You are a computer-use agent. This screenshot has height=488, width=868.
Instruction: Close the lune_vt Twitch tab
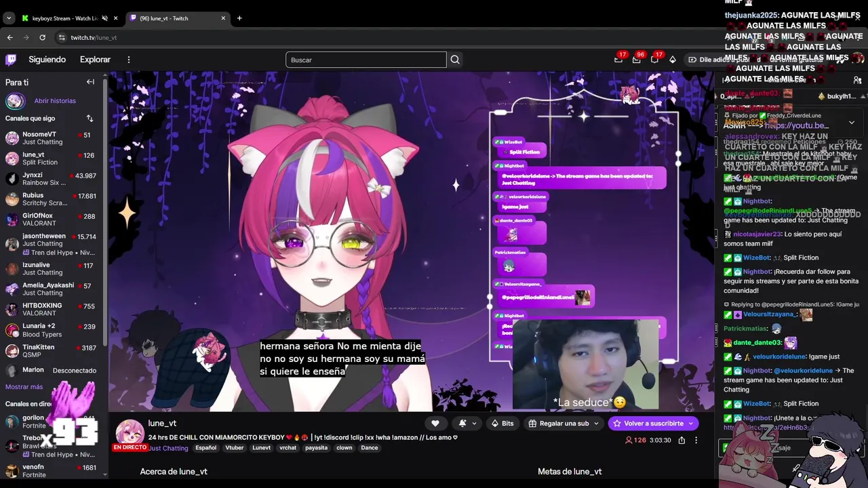click(x=223, y=18)
